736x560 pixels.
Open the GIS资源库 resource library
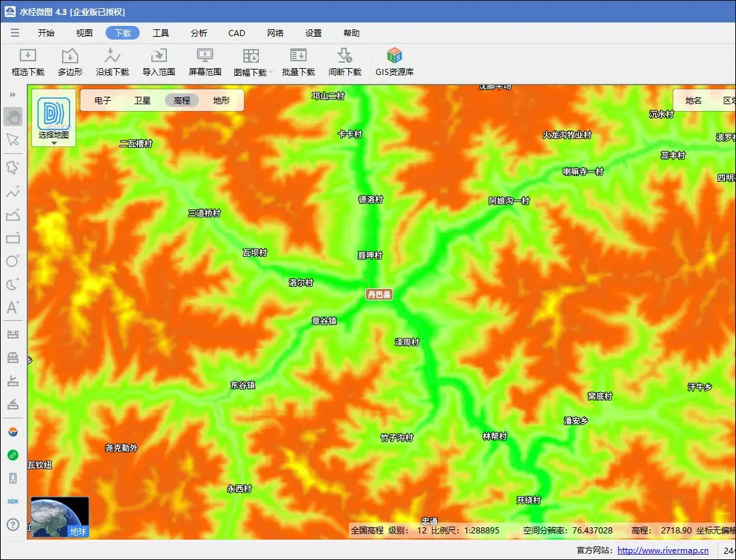pyautogui.click(x=394, y=61)
